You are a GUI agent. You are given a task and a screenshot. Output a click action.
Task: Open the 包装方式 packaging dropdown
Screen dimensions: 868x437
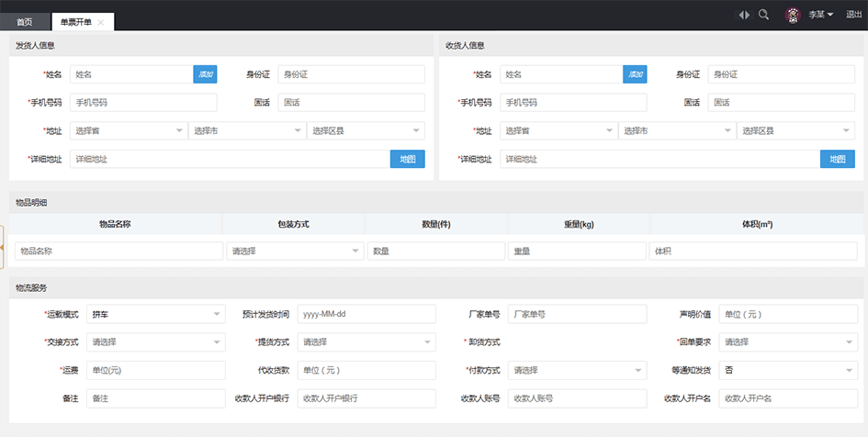pyautogui.click(x=295, y=251)
